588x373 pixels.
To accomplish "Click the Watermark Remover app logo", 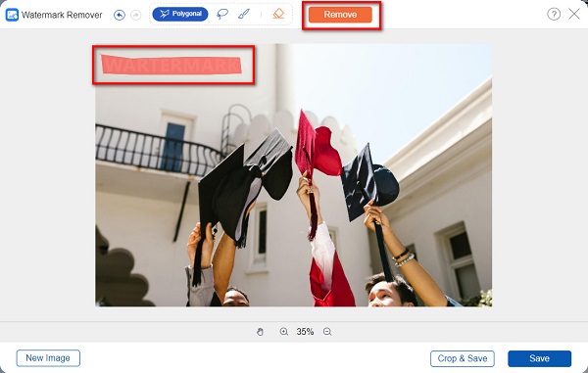I will click(x=12, y=15).
